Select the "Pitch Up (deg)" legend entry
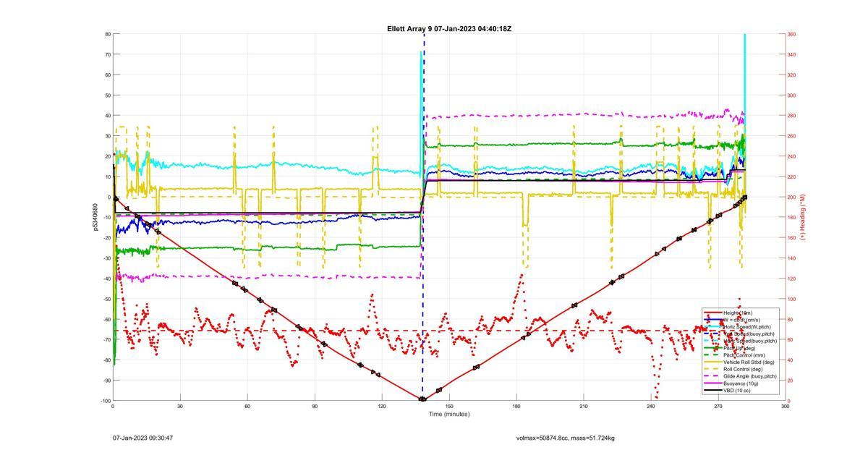 click(741, 348)
